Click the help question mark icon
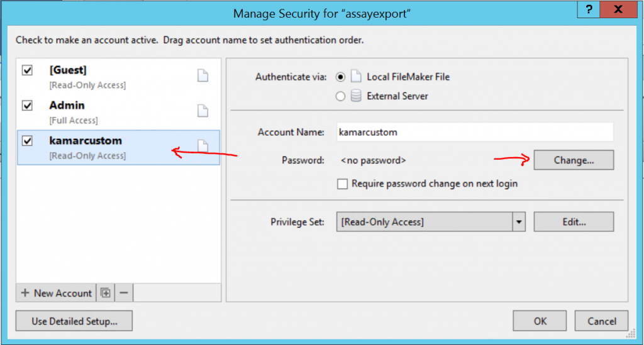 589,9
